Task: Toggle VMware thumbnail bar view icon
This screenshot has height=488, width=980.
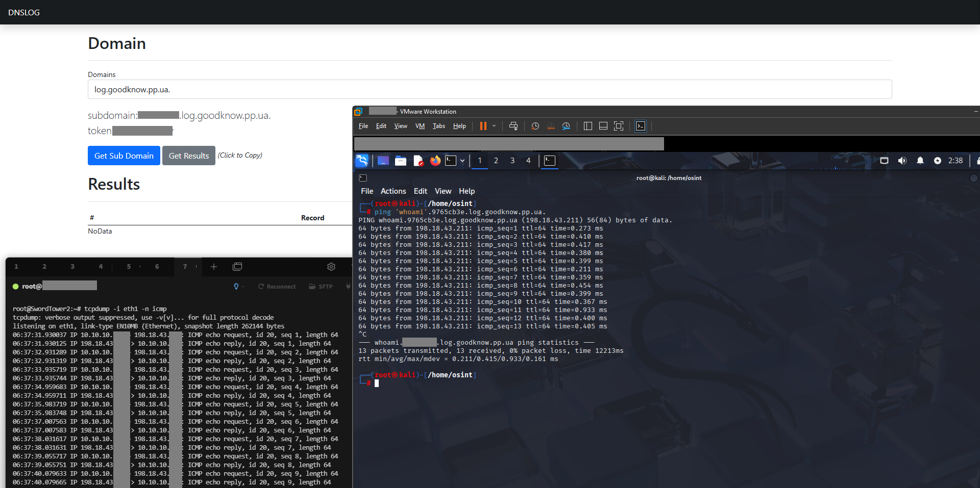Action: tap(603, 126)
